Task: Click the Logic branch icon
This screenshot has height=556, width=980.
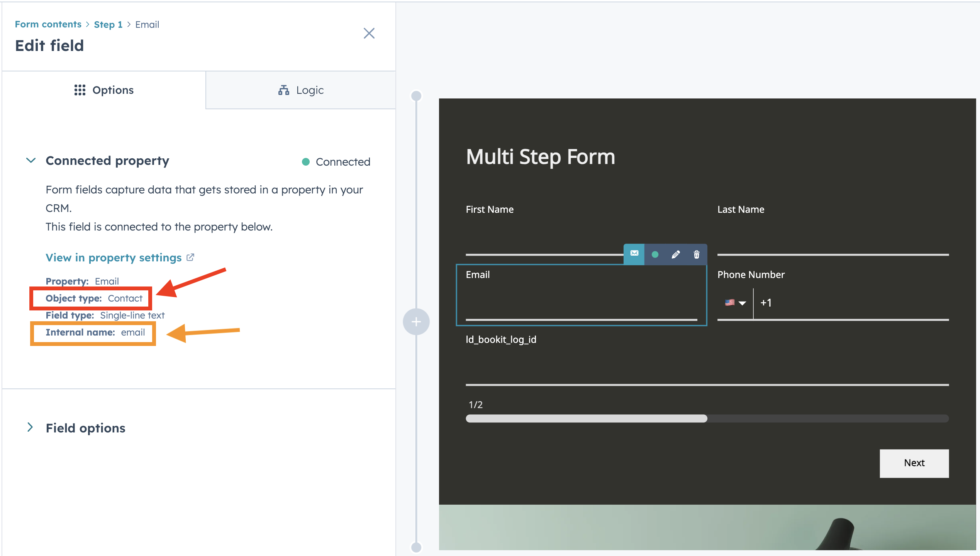Action: click(284, 90)
